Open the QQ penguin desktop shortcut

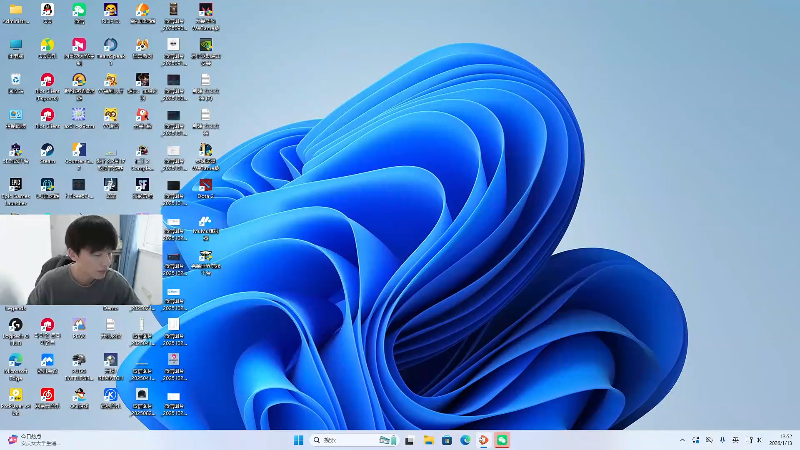click(x=47, y=10)
